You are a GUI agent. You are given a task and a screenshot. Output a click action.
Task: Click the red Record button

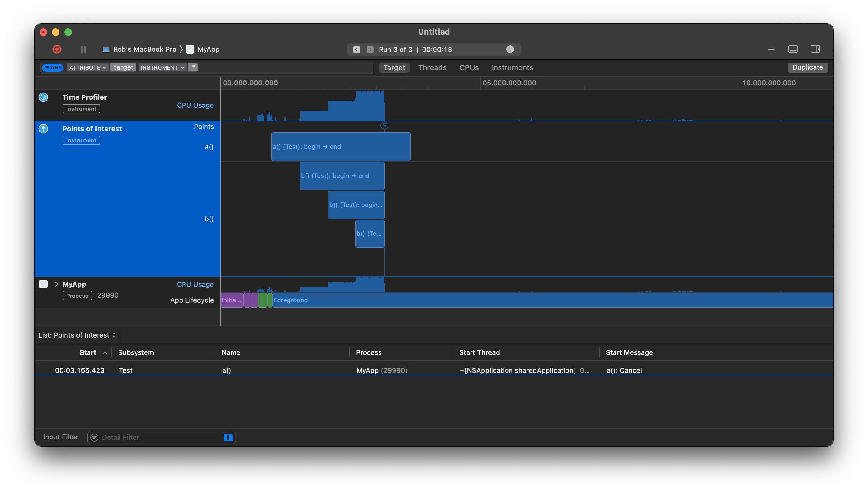click(x=57, y=49)
